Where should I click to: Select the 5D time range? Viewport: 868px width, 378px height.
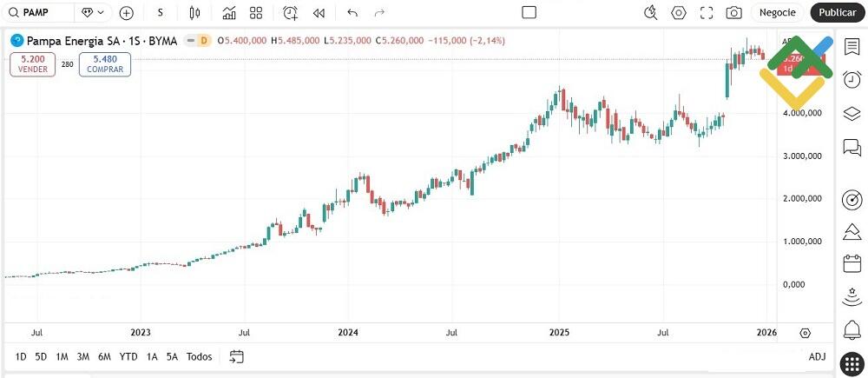(41, 356)
